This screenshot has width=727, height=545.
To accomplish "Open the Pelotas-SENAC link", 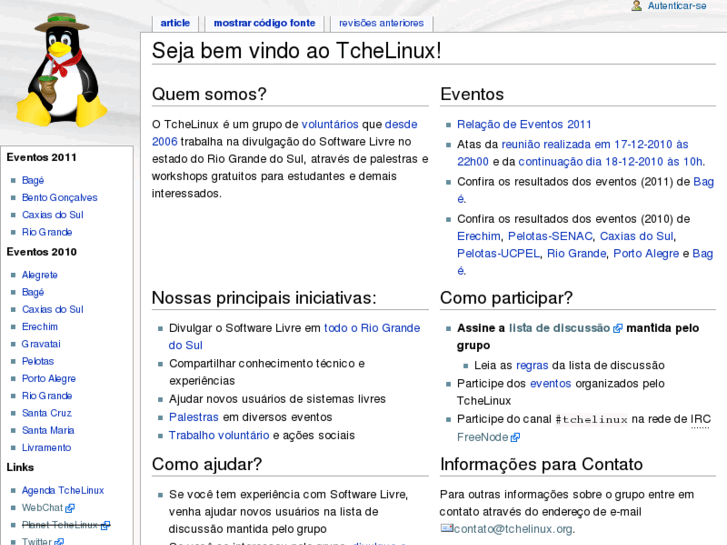I will click(x=550, y=236).
